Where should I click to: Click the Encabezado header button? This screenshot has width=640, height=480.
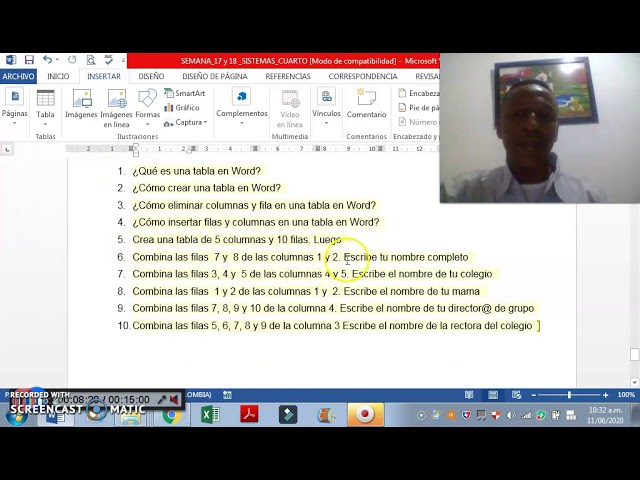418,93
